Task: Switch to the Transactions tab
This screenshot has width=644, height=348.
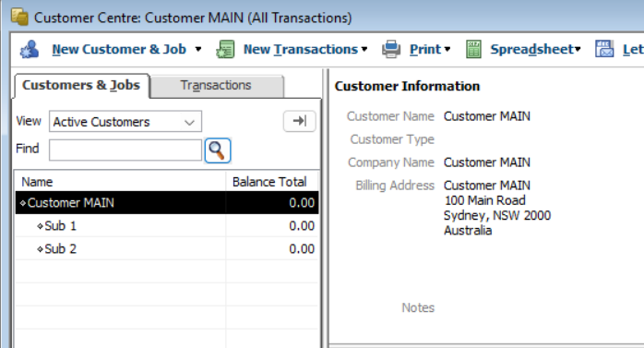Action: coord(216,86)
